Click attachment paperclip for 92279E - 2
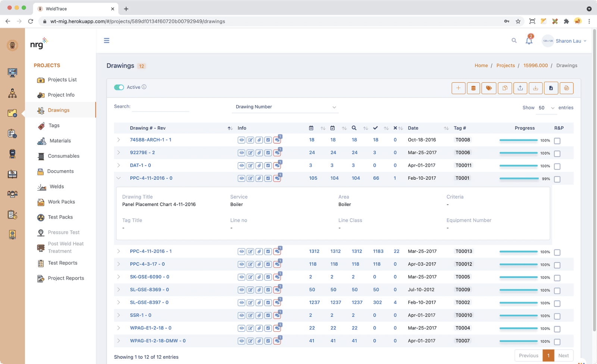Image resolution: width=597 pixels, height=364 pixels. (x=259, y=153)
